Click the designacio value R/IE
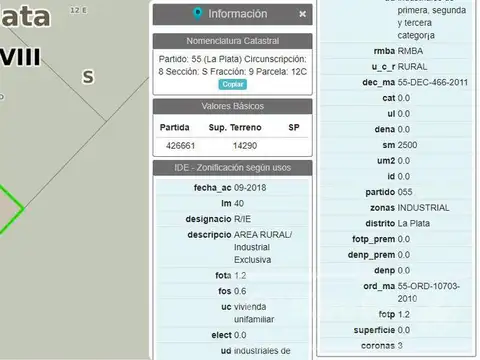The image size is (480, 360). pyautogui.click(x=242, y=219)
